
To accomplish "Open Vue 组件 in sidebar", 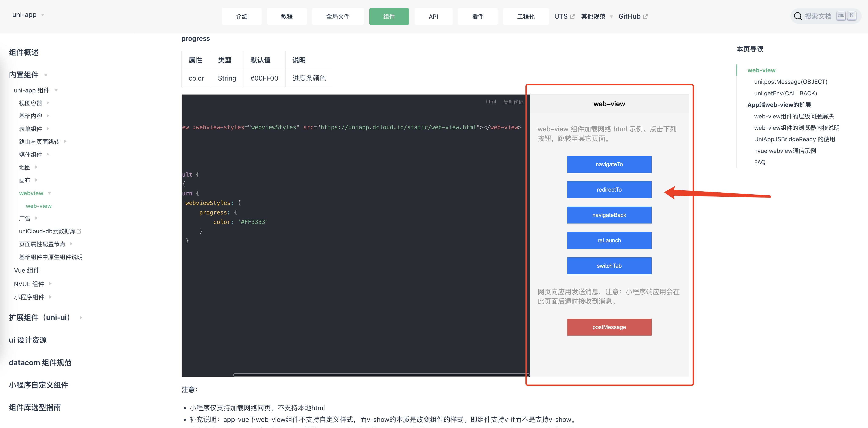I will point(27,270).
